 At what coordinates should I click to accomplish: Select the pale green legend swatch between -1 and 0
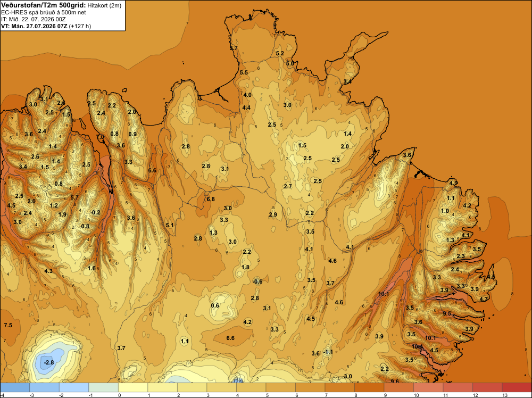tap(104, 387)
